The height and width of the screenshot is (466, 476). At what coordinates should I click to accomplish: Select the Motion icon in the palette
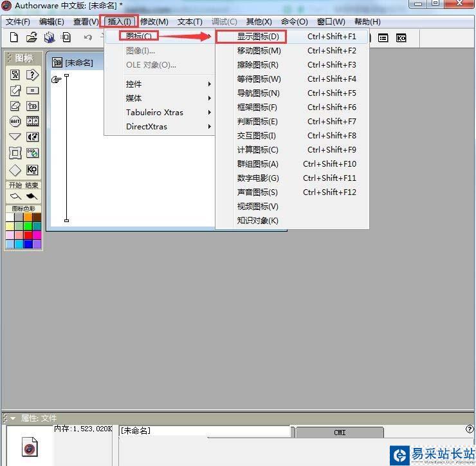15,90
